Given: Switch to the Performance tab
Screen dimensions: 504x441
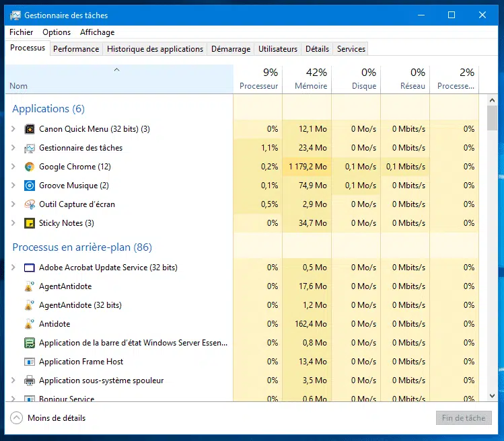Looking at the screenshot, I should pos(76,49).
